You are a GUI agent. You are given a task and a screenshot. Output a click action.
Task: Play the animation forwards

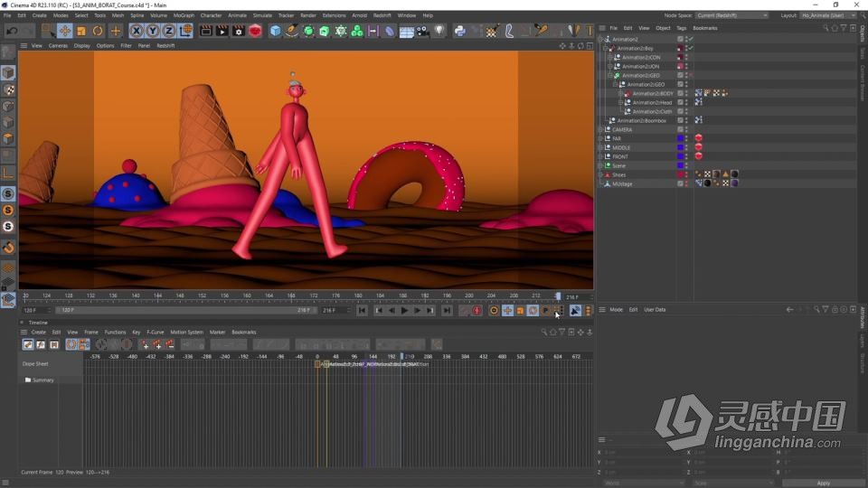coord(404,310)
